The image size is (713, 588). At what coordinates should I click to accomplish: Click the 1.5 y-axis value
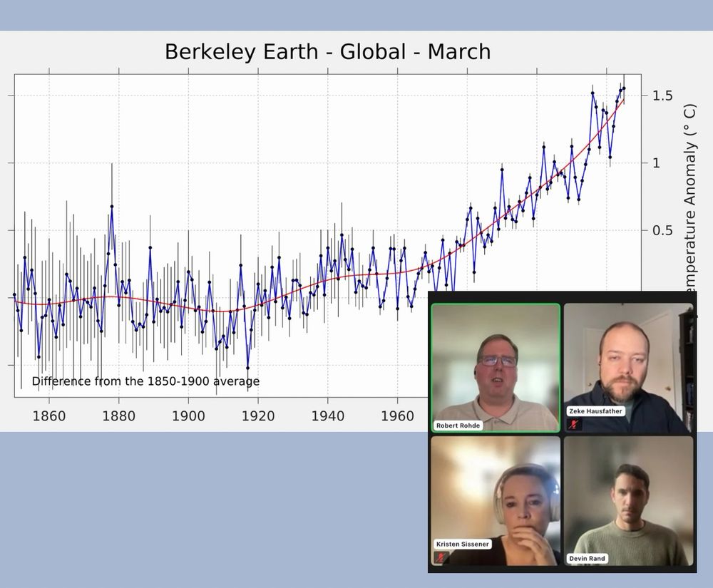tap(662, 96)
